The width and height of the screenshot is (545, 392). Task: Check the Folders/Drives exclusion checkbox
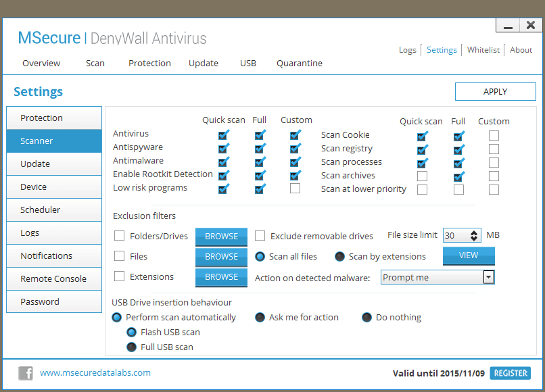(x=119, y=236)
